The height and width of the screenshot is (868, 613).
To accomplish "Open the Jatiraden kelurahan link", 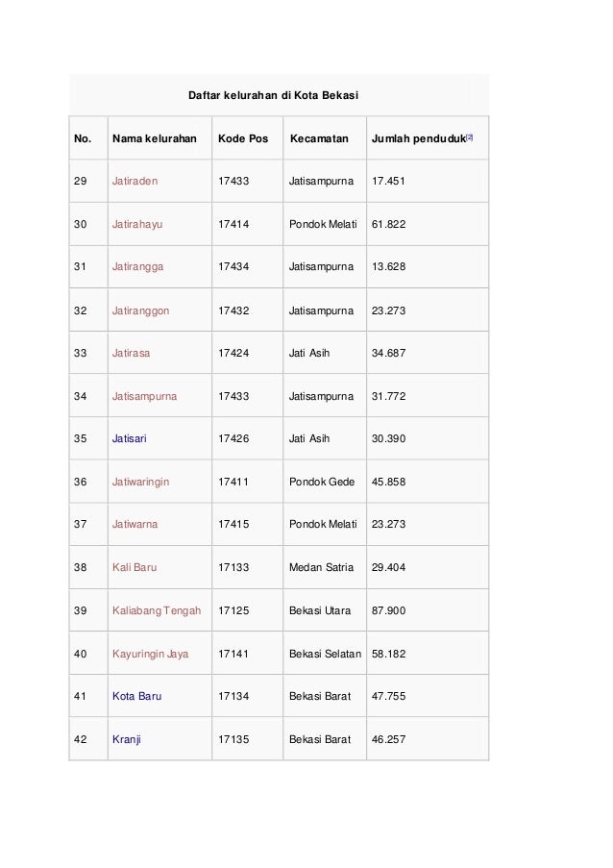I will 135,181.
